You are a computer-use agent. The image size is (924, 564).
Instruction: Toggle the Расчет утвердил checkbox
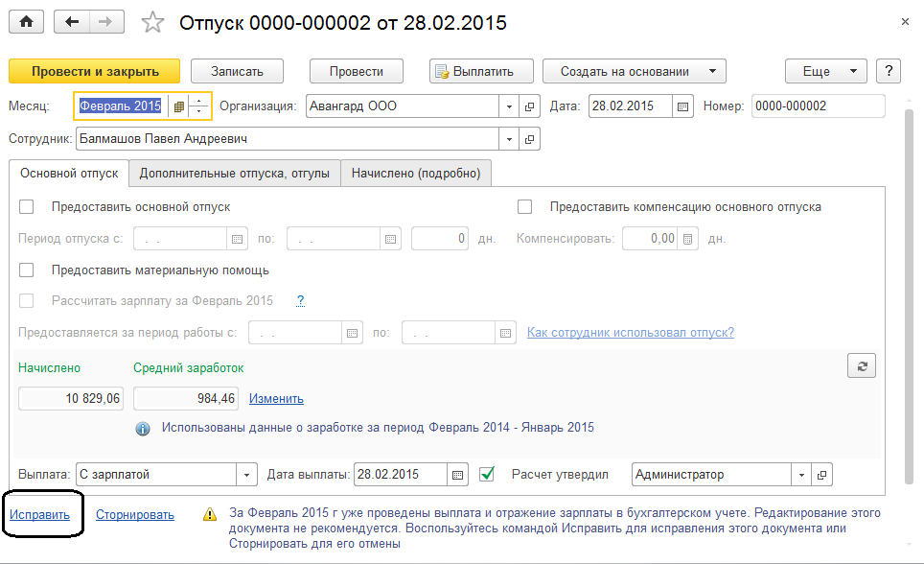click(x=487, y=474)
